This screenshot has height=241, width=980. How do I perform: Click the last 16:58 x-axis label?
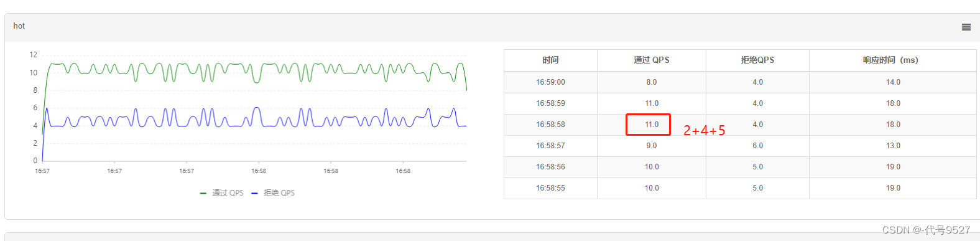[x=403, y=171]
